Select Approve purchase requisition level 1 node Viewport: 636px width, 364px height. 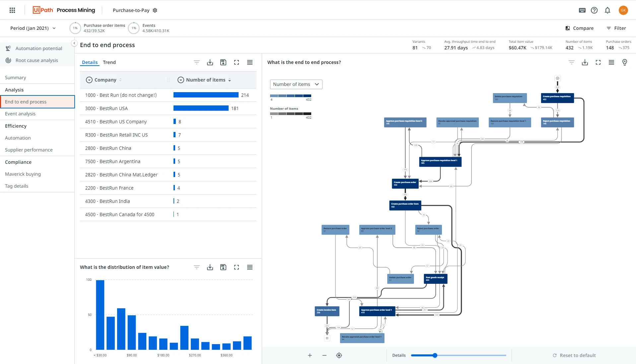click(x=440, y=162)
